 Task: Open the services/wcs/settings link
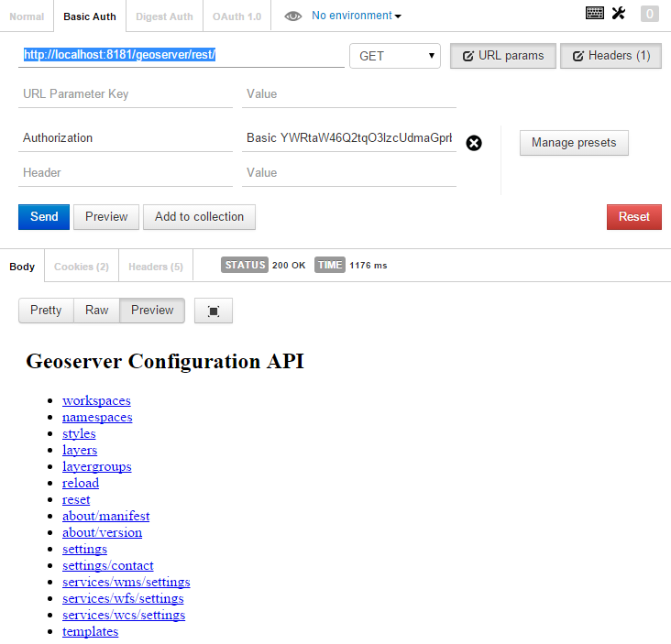(124, 615)
